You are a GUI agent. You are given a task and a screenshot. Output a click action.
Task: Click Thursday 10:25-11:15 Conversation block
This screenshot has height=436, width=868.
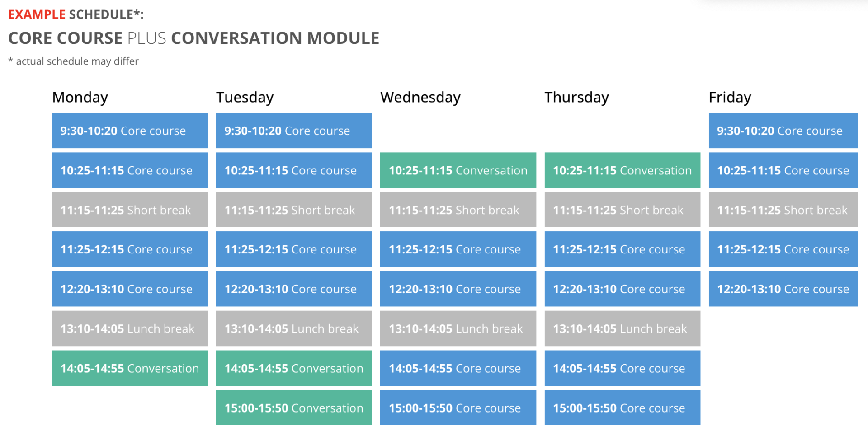point(623,170)
